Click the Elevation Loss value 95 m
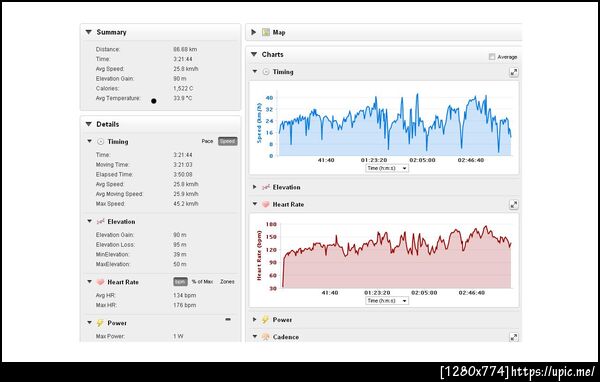Screen dimensions: 600x382 (x=179, y=245)
